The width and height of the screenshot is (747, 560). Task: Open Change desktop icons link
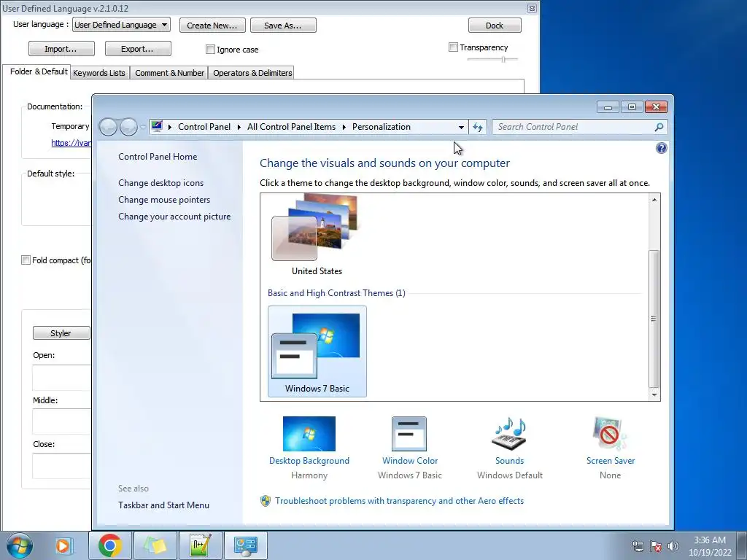click(161, 183)
